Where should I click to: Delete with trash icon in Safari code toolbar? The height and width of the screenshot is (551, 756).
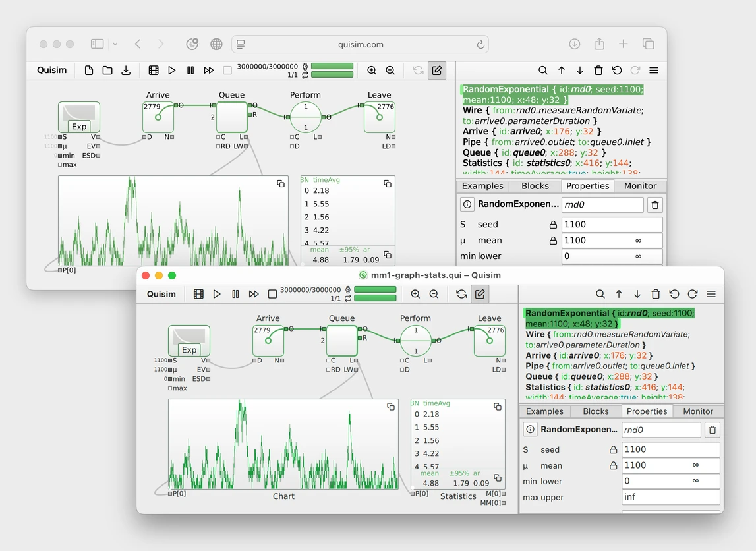click(598, 71)
